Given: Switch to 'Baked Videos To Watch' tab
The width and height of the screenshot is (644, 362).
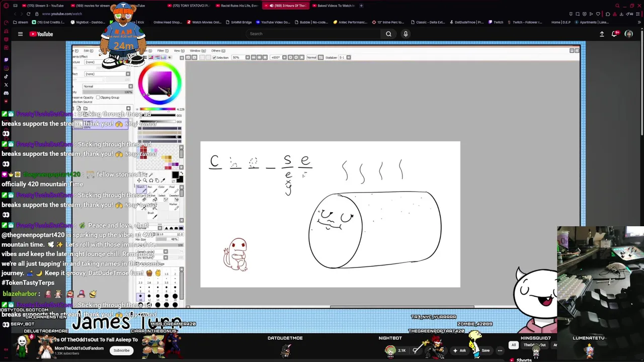Looking at the screenshot, I should click(335, 6).
